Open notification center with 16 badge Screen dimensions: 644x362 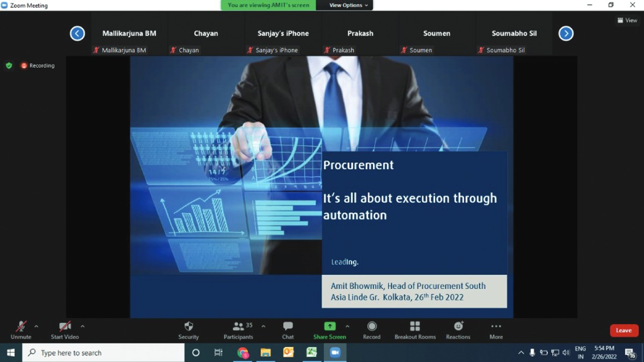click(631, 352)
